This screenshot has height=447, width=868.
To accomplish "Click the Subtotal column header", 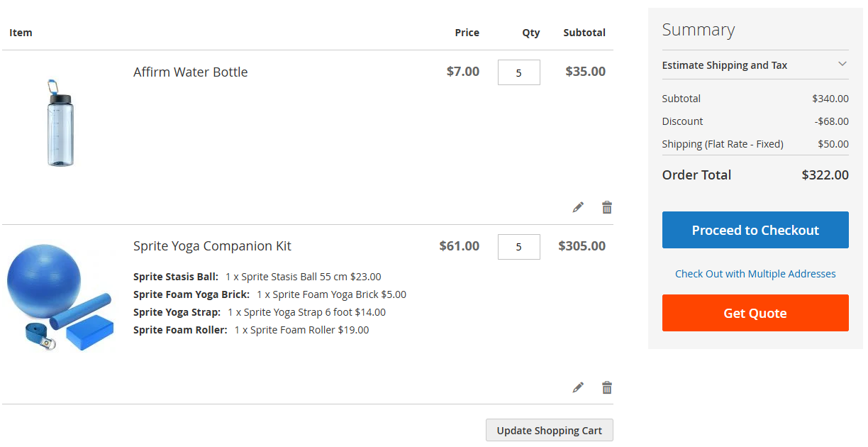I will pyautogui.click(x=584, y=32).
